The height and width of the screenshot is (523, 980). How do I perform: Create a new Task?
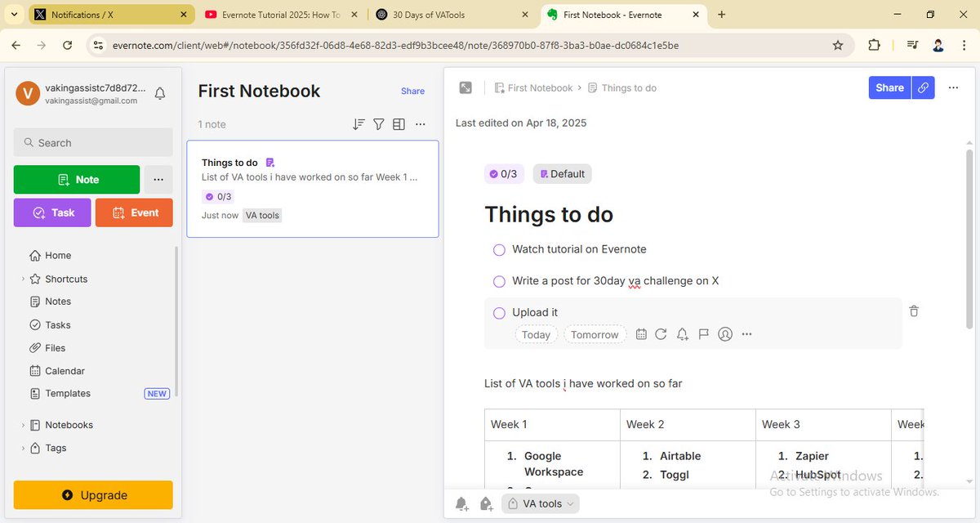[x=52, y=212]
